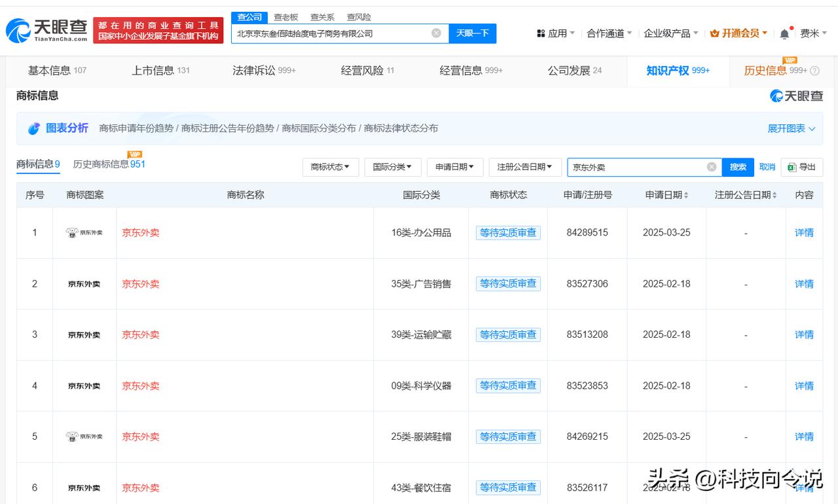This screenshot has width=838, height=504.
Task: Click the help question mark beside 历史信息
Action: (x=814, y=71)
